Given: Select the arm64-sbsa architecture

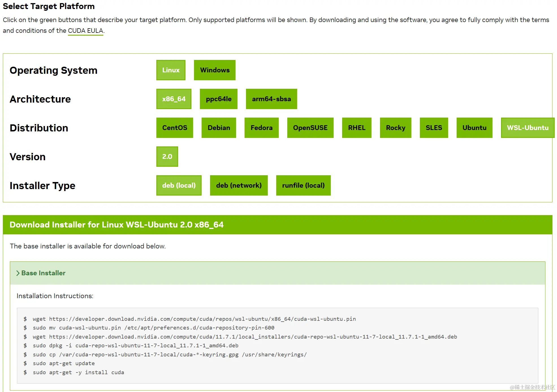Looking at the screenshot, I should [271, 99].
